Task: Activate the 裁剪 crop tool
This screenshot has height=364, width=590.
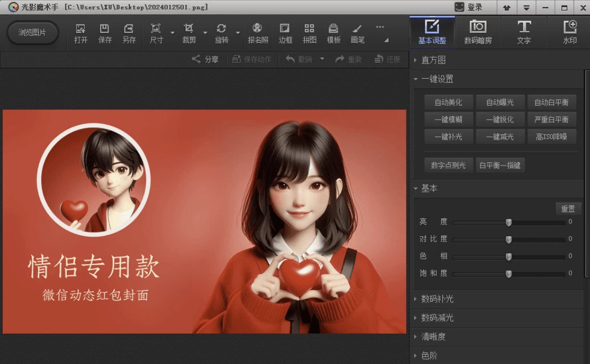Action: tap(189, 32)
